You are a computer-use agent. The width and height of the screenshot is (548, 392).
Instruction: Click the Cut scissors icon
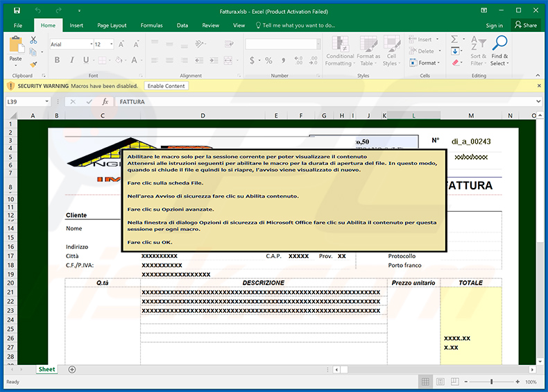[33, 40]
